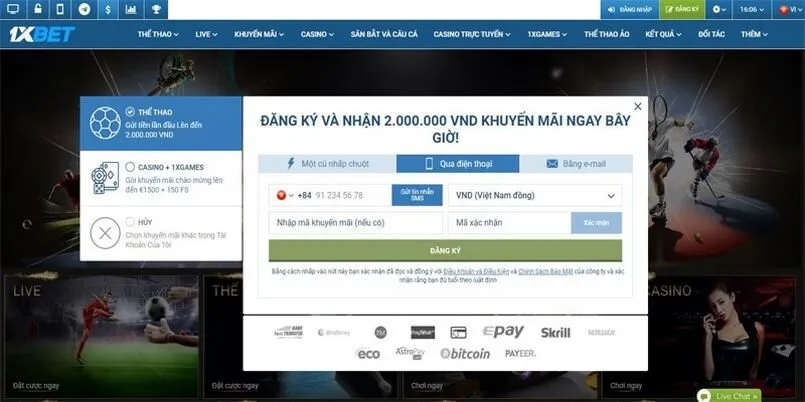Switch to Bằng e-mail tab
The height and width of the screenshot is (402, 805).
(576, 164)
